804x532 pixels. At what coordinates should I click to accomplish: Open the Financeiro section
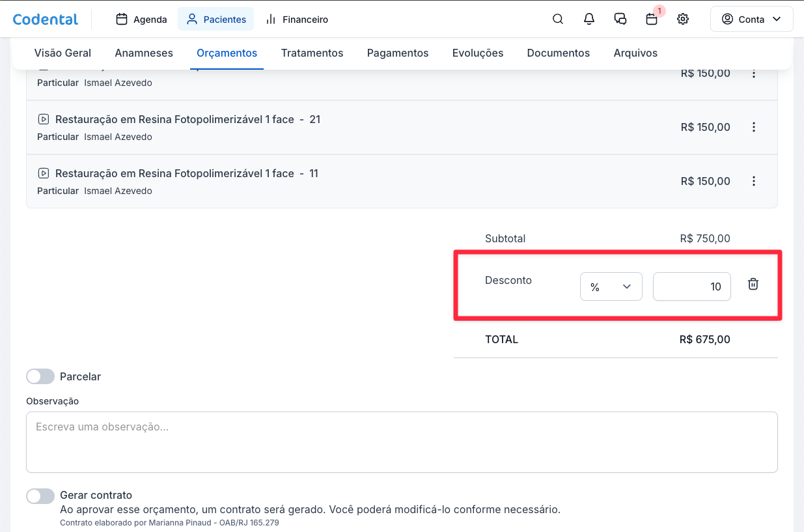click(x=297, y=20)
